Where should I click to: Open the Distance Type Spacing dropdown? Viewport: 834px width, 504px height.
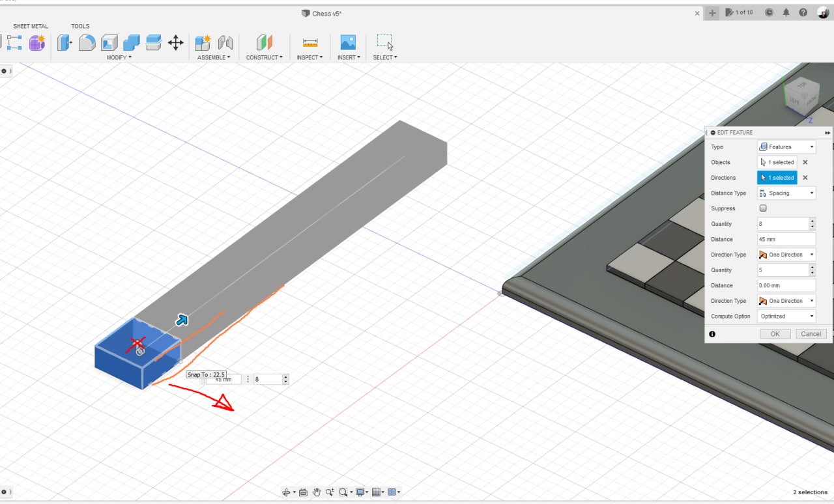click(786, 193)
